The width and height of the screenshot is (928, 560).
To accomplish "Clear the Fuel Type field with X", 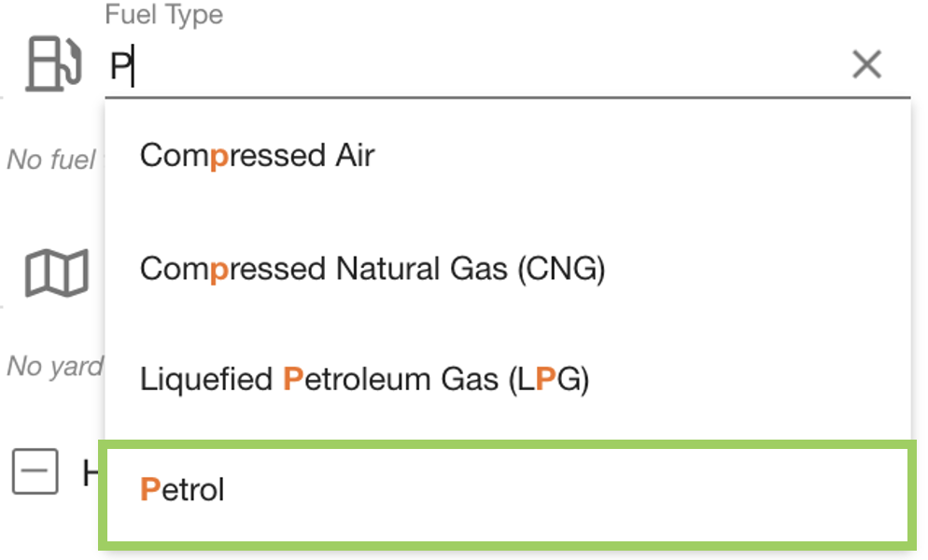I will click(866, 64).
